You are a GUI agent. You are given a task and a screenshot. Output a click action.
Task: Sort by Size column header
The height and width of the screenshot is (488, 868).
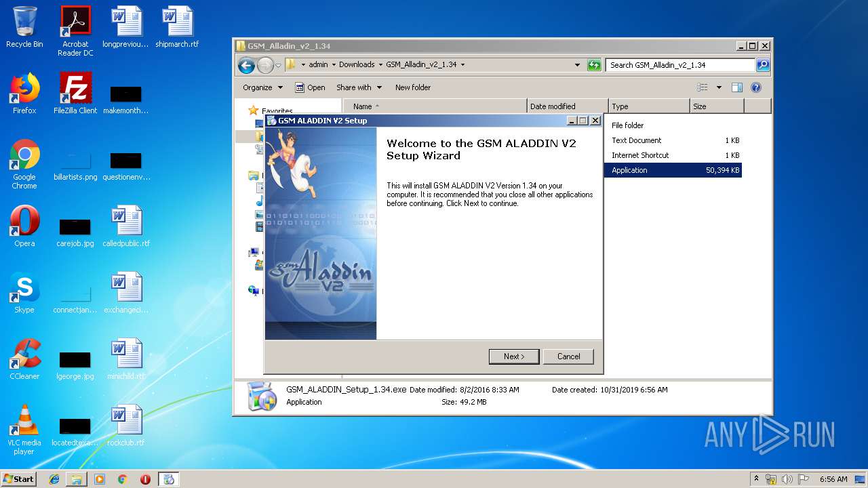717,106
